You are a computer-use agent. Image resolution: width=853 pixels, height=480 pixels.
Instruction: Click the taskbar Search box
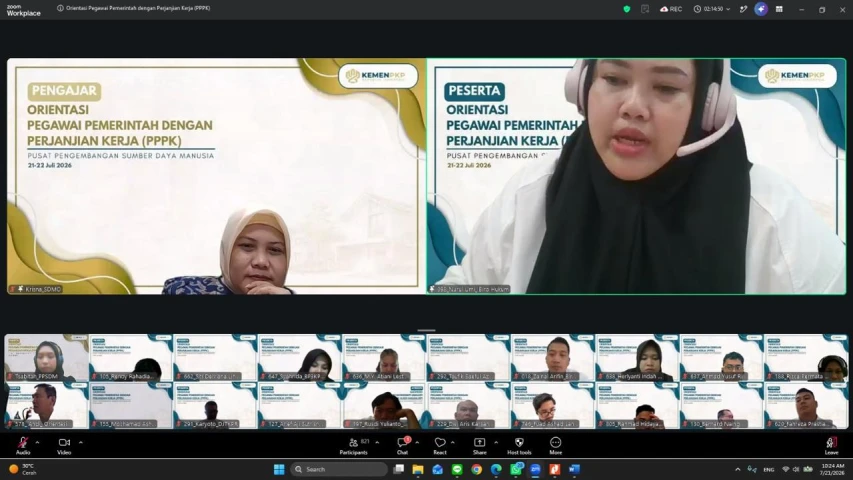338,469
